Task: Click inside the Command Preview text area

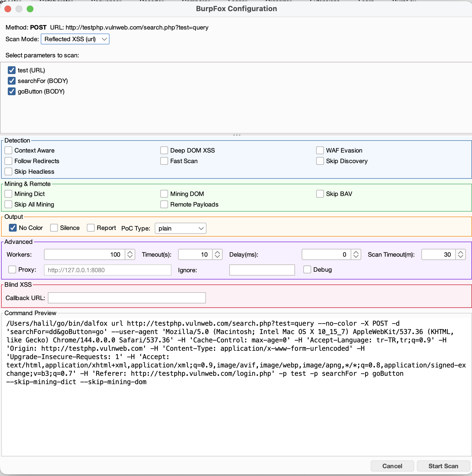Action: 236,386
